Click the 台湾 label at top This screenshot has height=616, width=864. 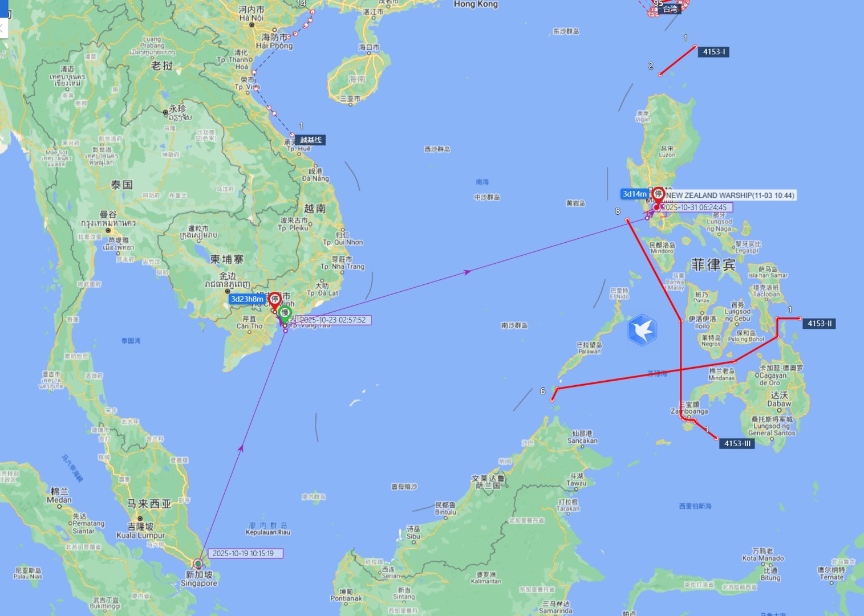pyautogui.click(x=670, y=9)
